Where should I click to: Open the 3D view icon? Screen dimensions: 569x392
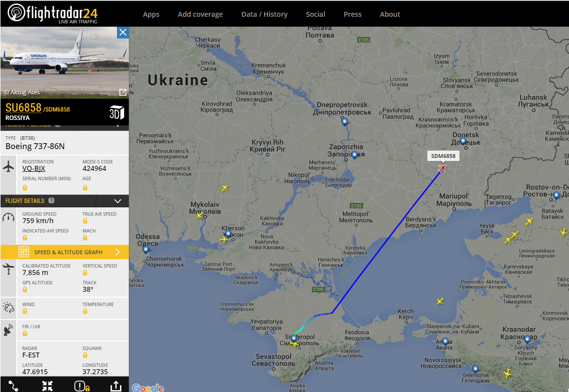point(116,113)
